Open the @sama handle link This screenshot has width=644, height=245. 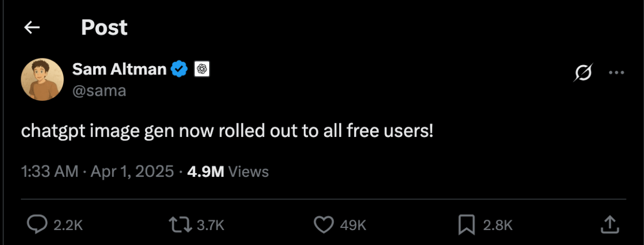pyautogui.click(x=99, y=90)
